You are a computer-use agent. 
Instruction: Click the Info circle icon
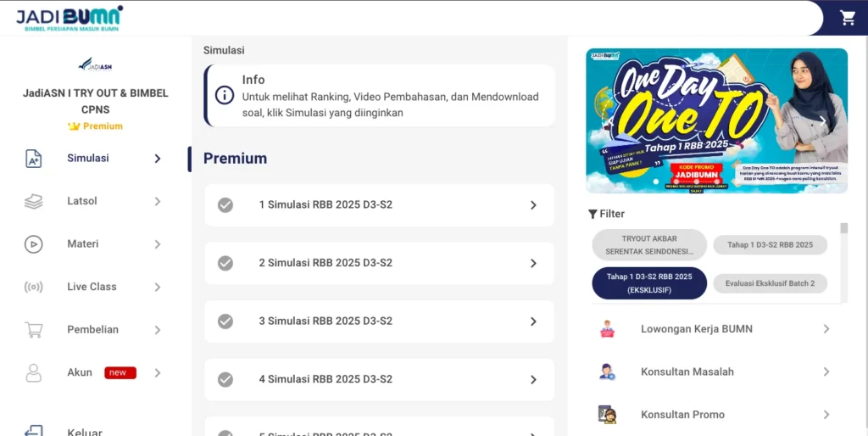click(x=224, y=95)
